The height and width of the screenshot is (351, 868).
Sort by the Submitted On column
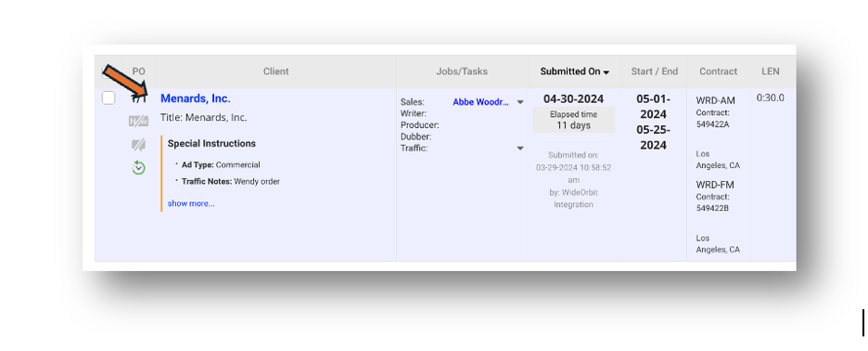[x=575, y=71]
